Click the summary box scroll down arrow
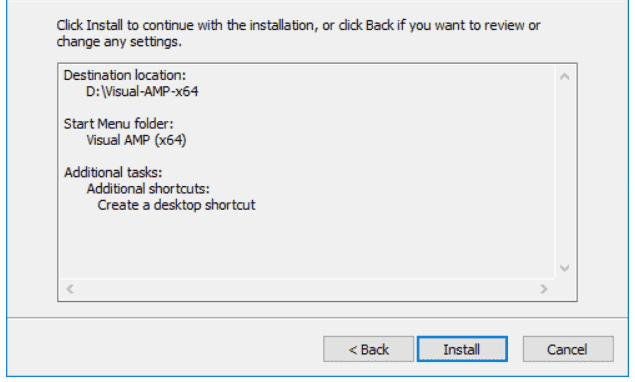Image resolution: width=635 pixels, height=382 pixels. click(565, 268)
